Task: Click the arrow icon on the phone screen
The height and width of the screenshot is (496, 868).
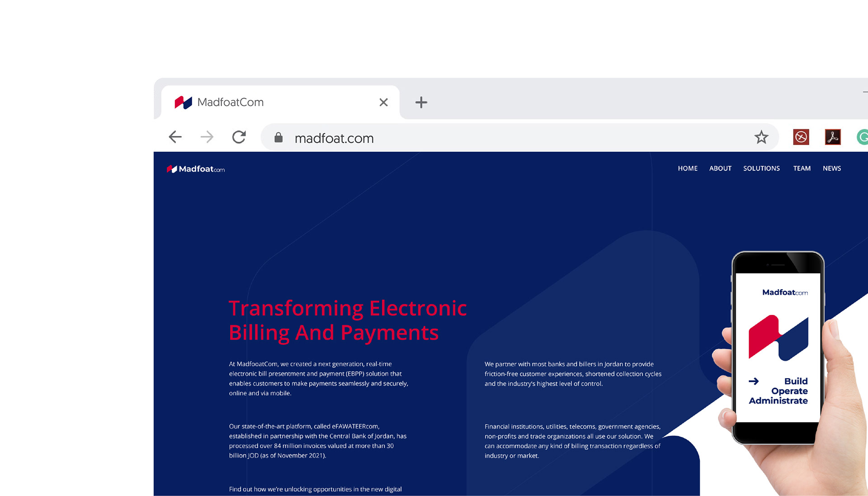Action: point(754,381)
